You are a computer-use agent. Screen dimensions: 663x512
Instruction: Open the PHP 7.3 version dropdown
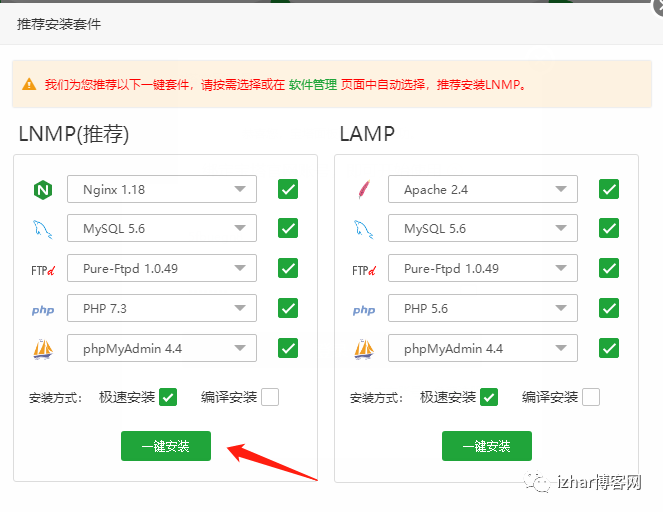162,308
